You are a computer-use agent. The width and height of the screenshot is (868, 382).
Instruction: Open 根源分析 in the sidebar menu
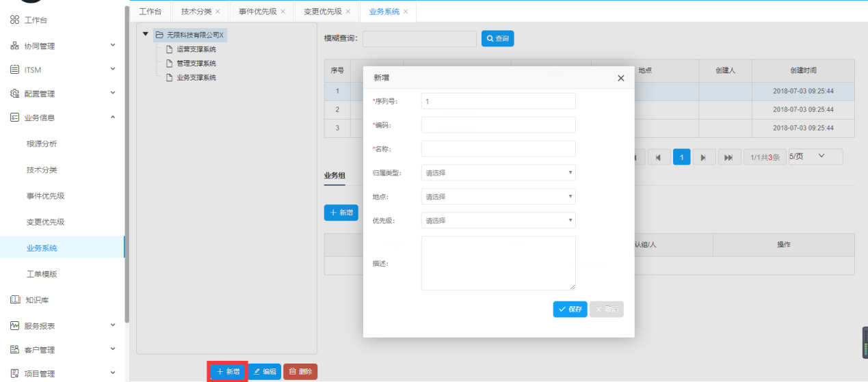pos(42,144)
